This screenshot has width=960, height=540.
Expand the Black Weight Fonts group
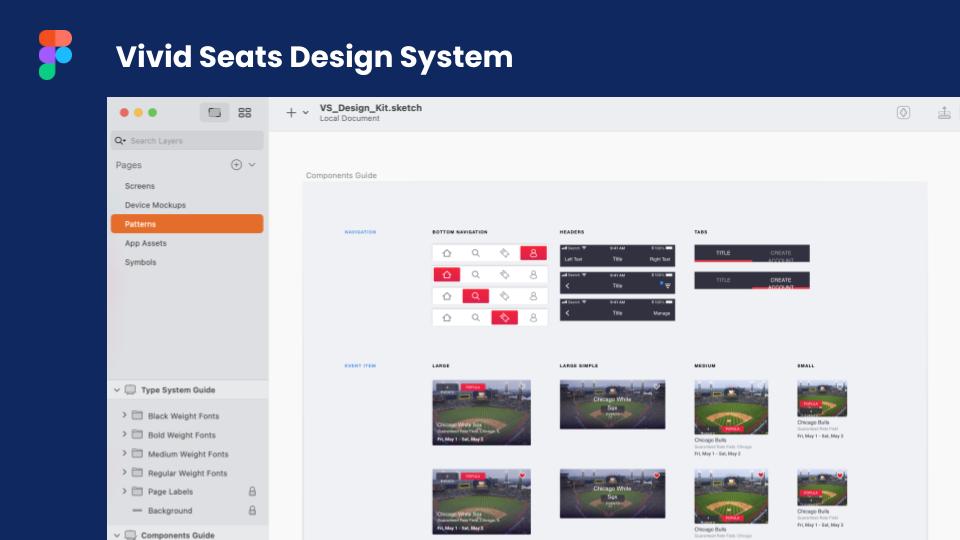124,415
